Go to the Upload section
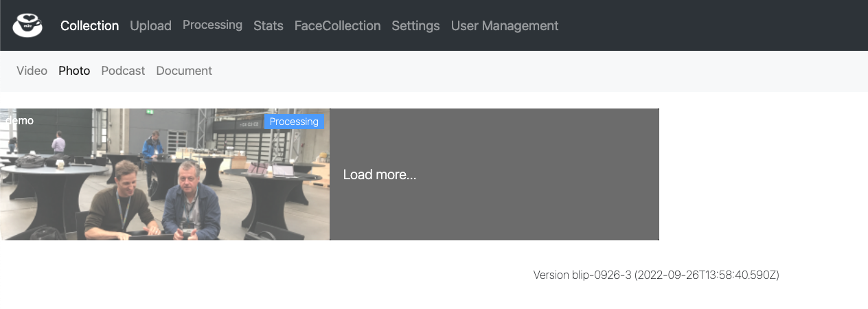Viewport: 868px width, 309px height. click(x=150, y=25)
